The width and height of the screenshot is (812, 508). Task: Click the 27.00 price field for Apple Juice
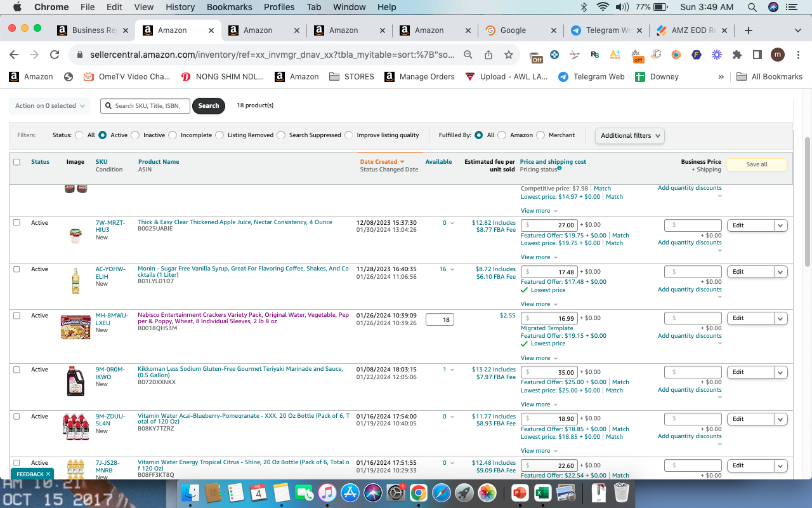pyautogui.click(x=549, y=225)
